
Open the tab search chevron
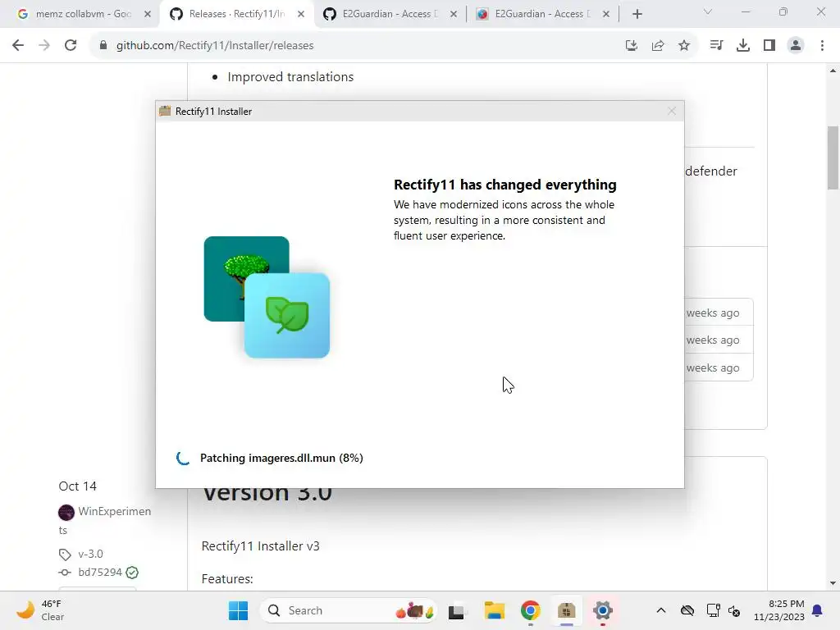click(x=708, y=11)
